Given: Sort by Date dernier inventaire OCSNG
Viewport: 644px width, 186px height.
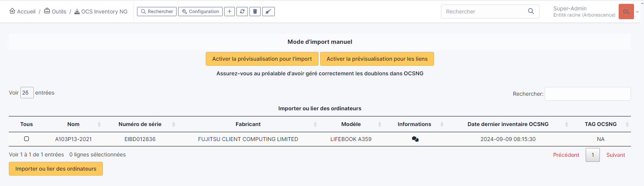Looking at the screenshot, I should [508, 124].
